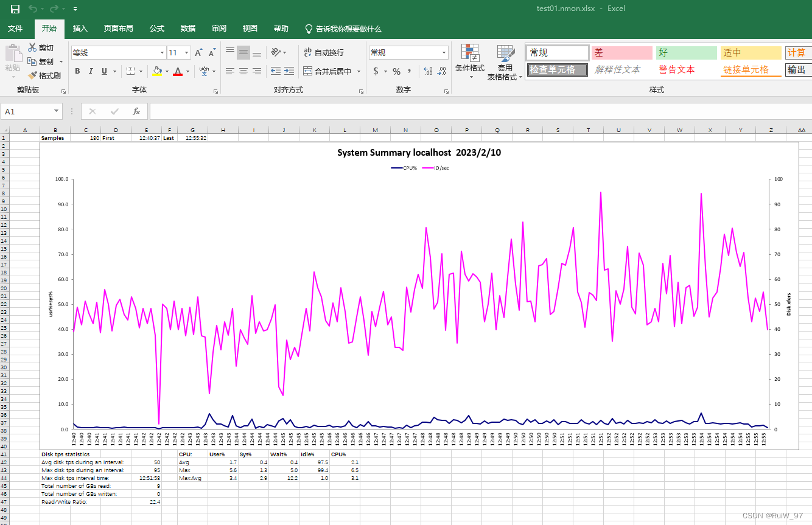Open the Merge and Center dropdown arrow

click(359, 71)
